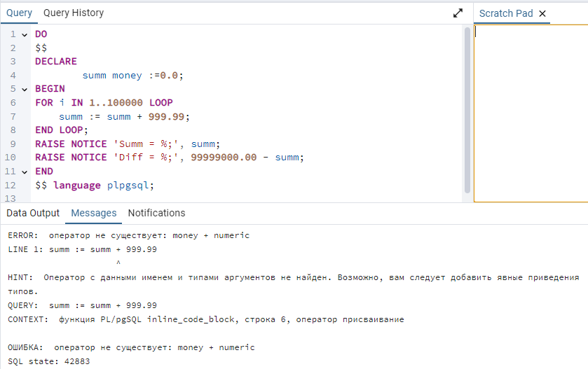Open the Notifications tab
This screenshot has width=588, height=369.
(156, 213)
